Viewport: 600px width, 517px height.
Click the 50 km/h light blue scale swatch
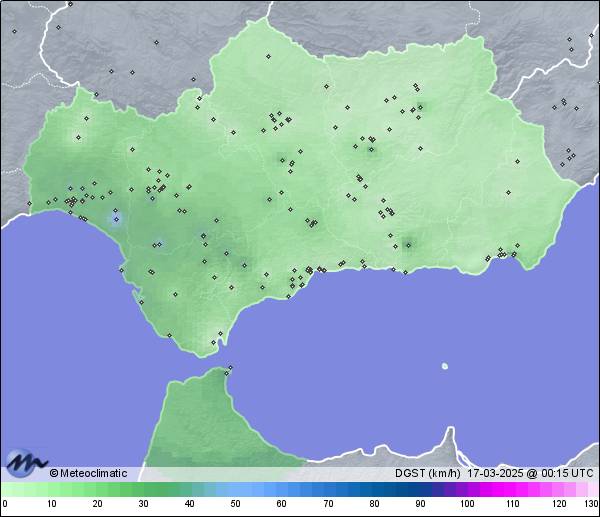click(235, 490)
